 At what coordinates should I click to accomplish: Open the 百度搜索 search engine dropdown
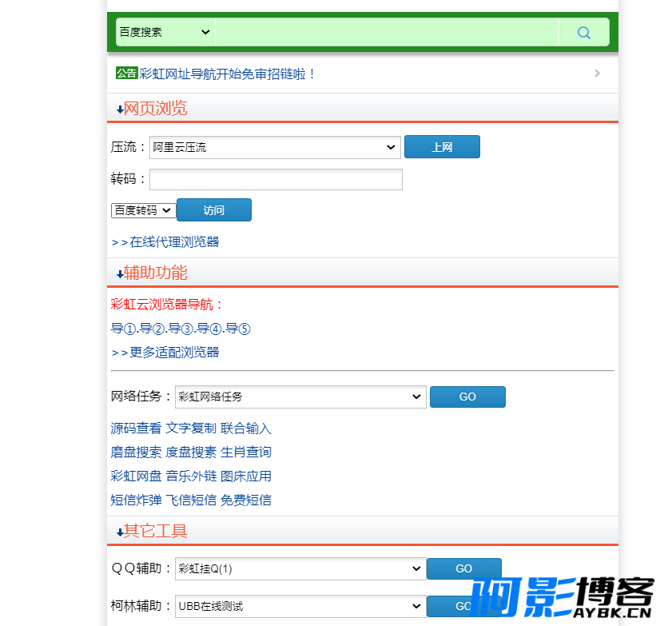pyautogui.click(x=165, y=32)
